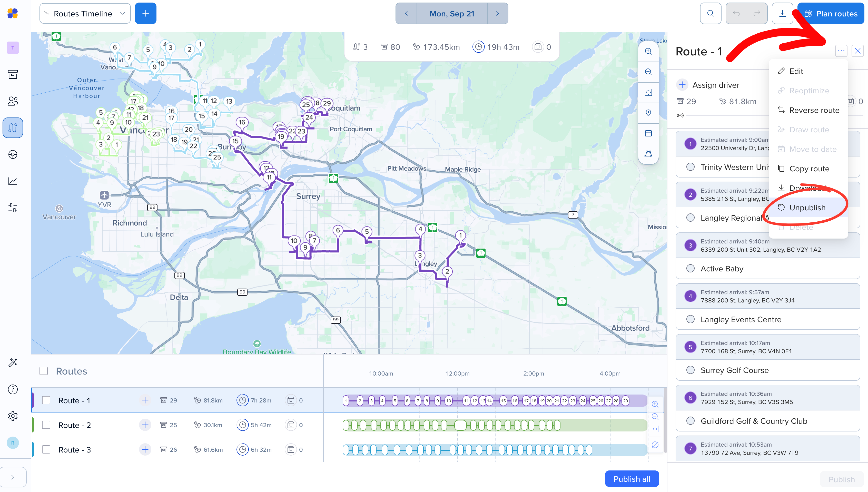The image size is (868, 492).
Task: Zoom out on the map
Action: [x=648, y=72]
